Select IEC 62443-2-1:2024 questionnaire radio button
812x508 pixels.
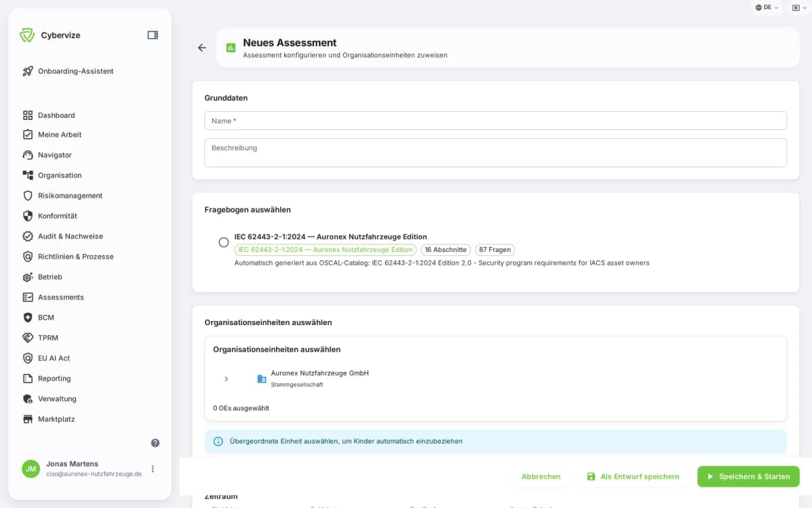223,242
